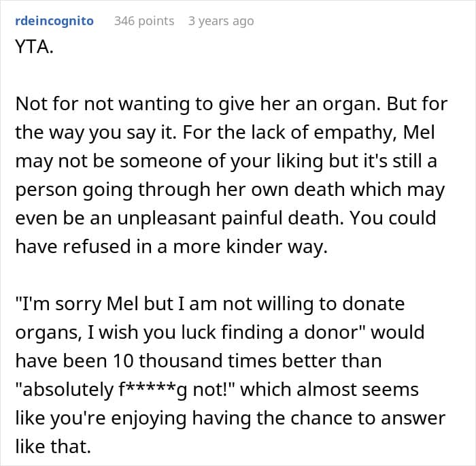Click the 346 points score
The width and height of the screenshot is (476, 466).
click(144, 21)
